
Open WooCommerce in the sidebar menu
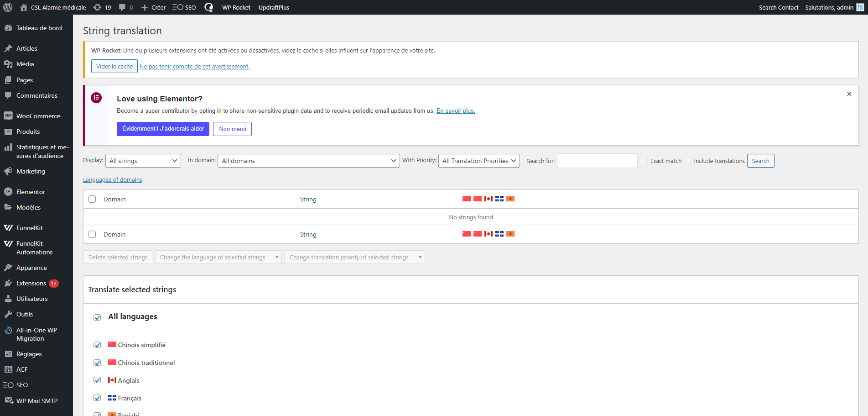(38, 116)
